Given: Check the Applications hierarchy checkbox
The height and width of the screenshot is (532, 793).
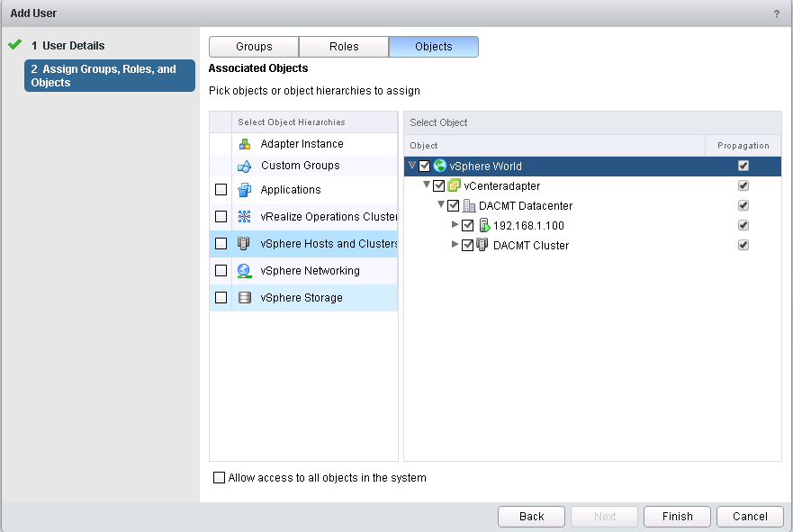Looking at the screenshot, I should (221, 190).
